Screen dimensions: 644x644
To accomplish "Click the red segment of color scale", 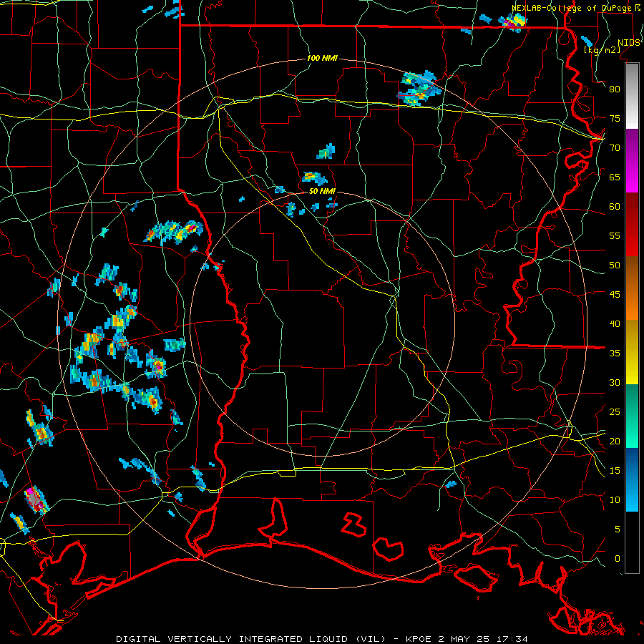I will point(632,225).
